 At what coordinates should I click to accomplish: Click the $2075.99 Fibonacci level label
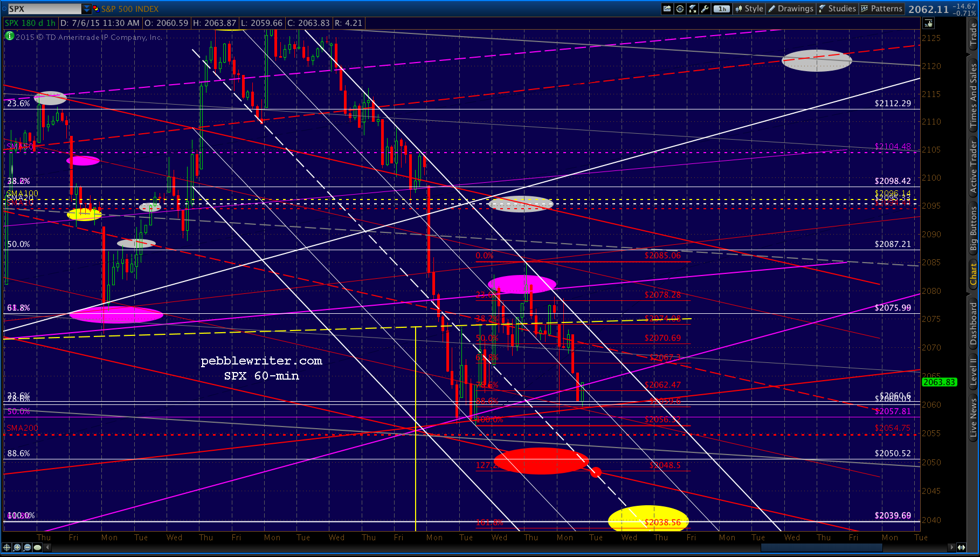(x=893, y=307)
